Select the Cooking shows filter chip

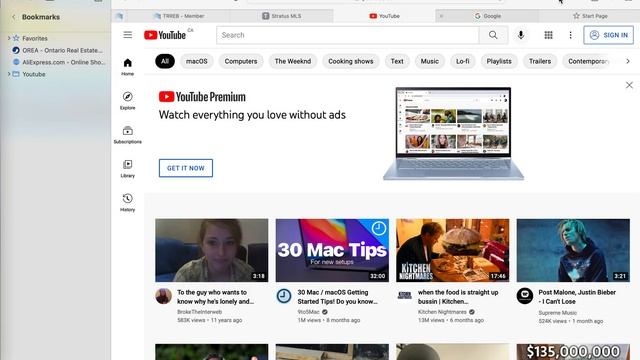(351, 61)
